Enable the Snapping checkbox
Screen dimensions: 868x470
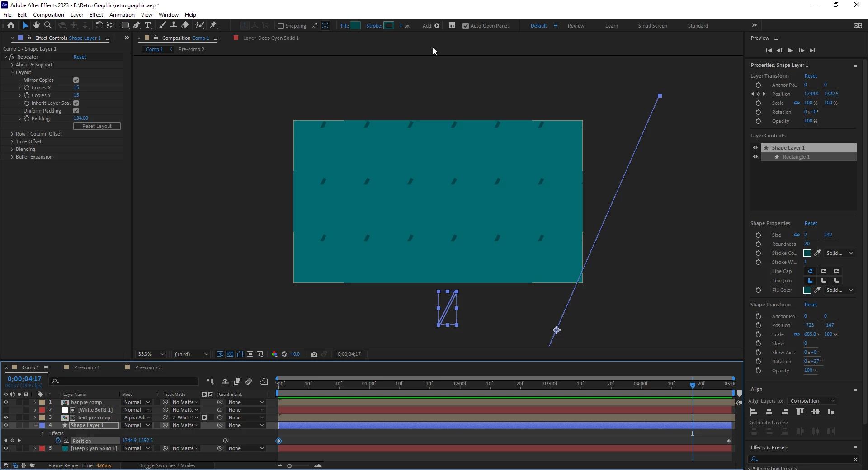(x=281, y=26)
